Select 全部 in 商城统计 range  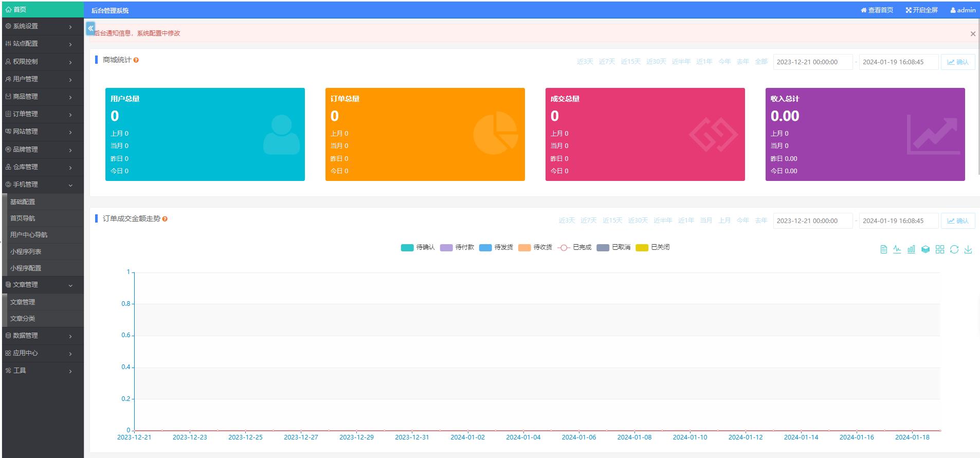[761, 62]
